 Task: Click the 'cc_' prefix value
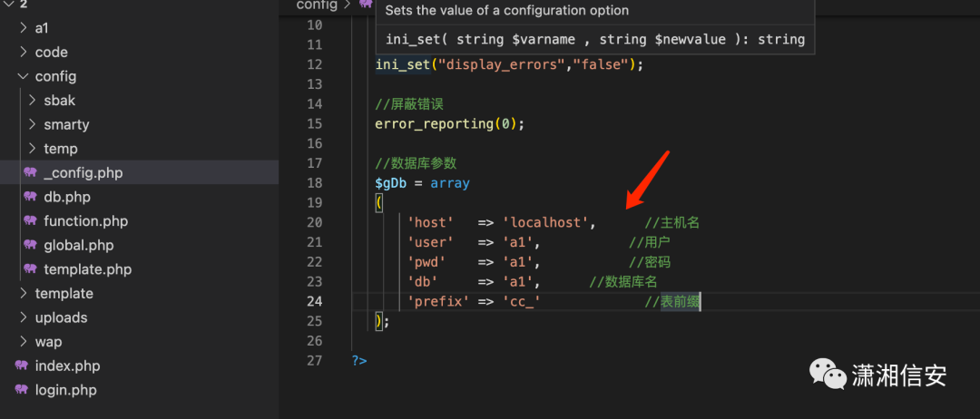(x=521, y=302)
